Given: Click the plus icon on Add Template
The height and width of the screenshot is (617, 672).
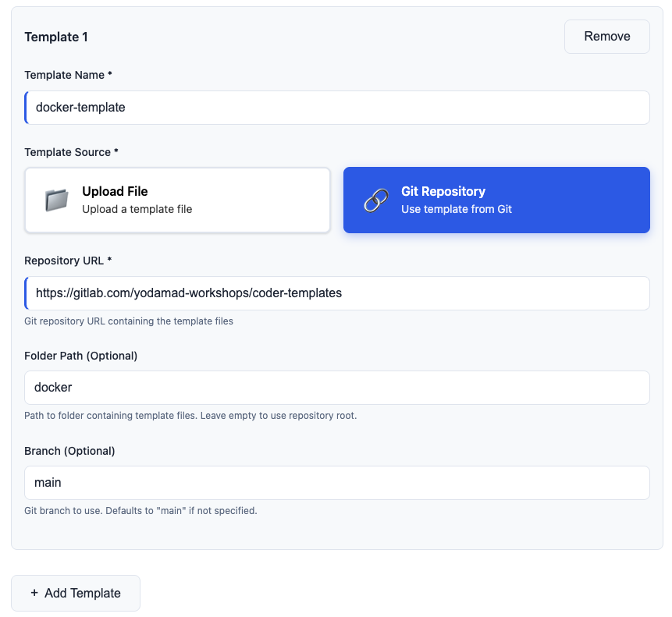Looking at the screenshot, I should coord(34,593).
